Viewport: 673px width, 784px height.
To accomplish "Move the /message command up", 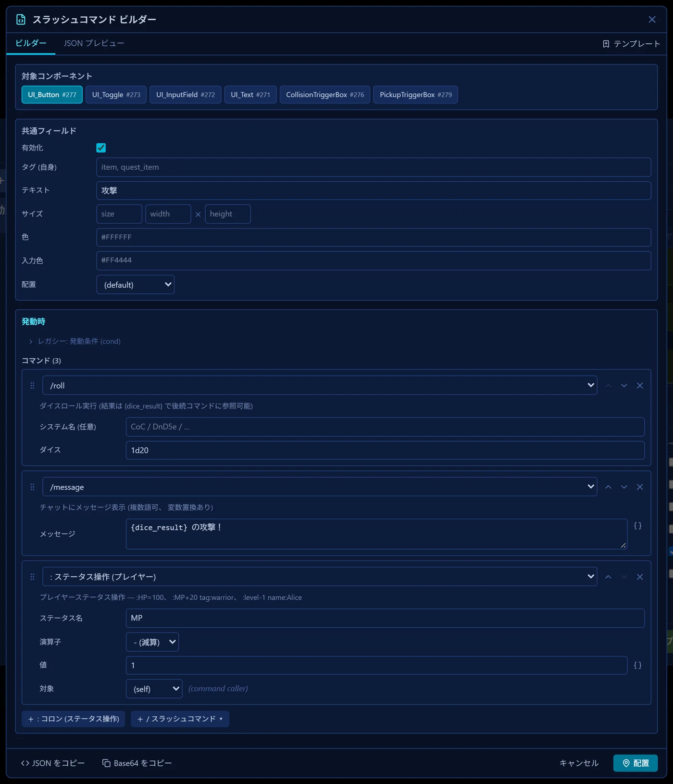I will (x=608, y=487).
